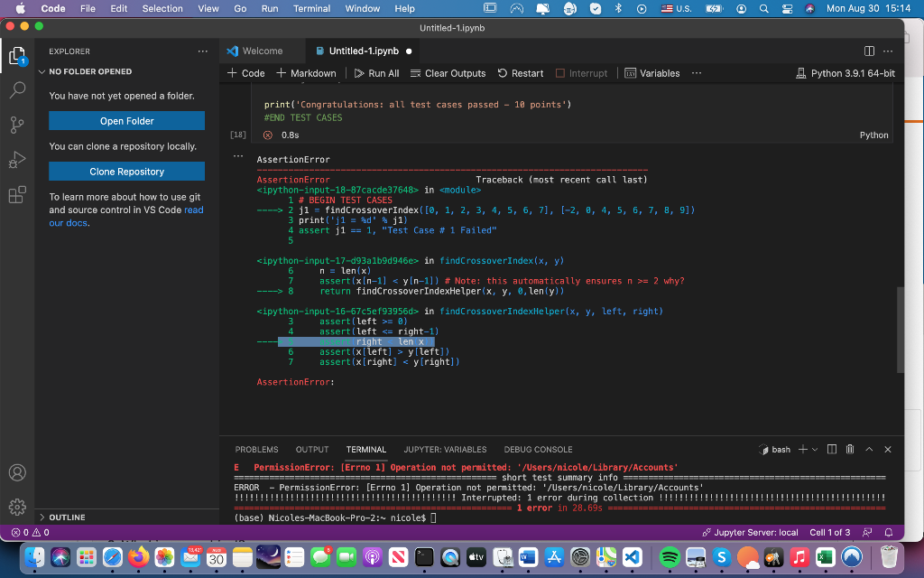Split the terminal pane
This screenshot has width=924, height=578.
pyautogui.click(x=832, y=450)
